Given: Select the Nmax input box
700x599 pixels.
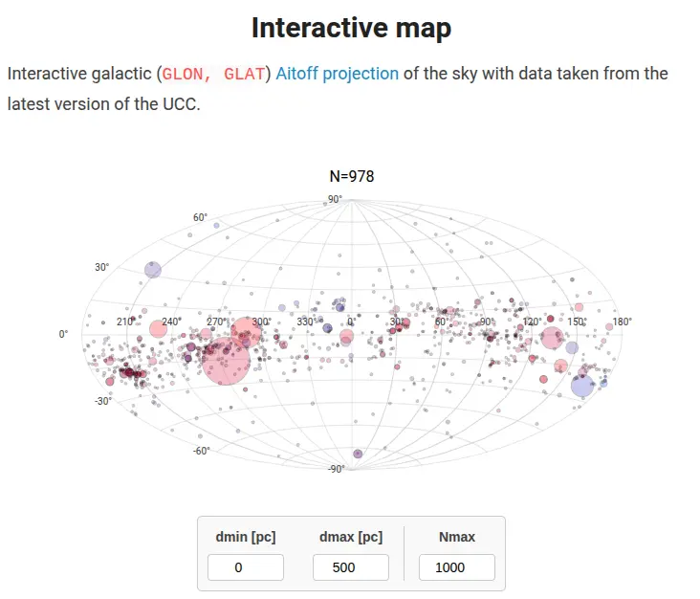Looking at the screenshot, I should [457, 567].
